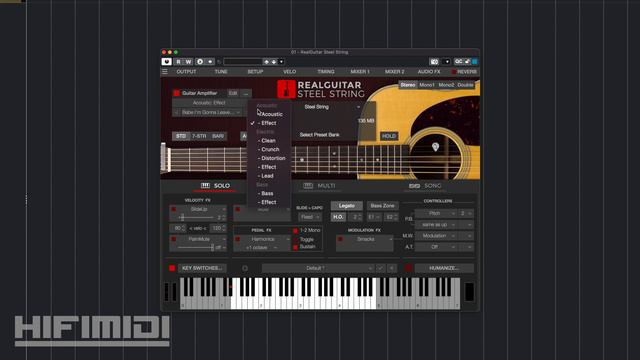Click the Edit button next to Guitar Amplifier

[233, 93]
